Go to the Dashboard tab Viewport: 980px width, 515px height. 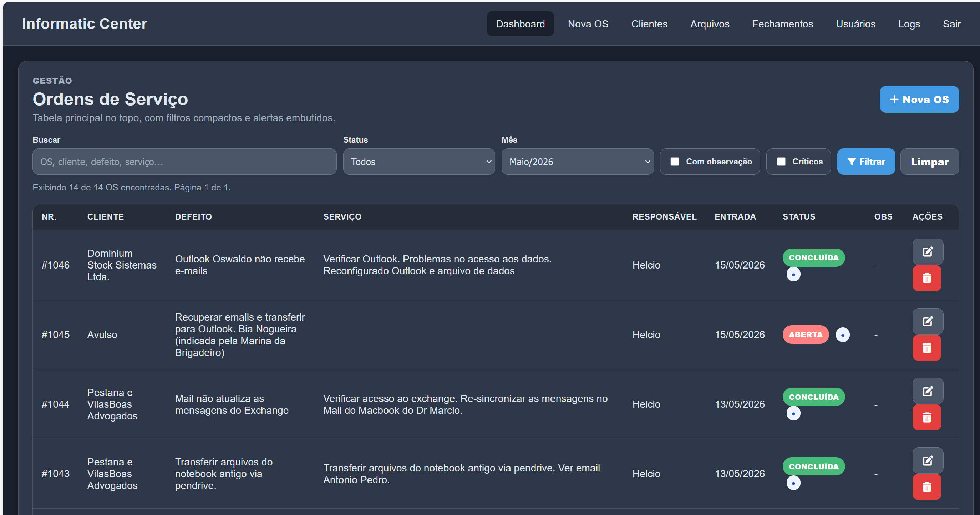point(520,24)
